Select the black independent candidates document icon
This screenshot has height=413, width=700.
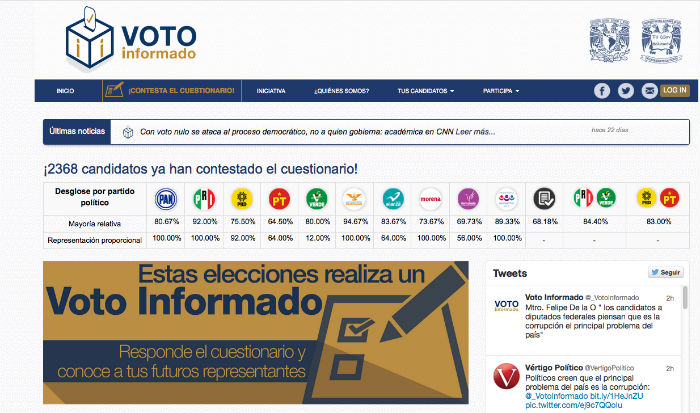pyautogui.click(x=544, y=199)
